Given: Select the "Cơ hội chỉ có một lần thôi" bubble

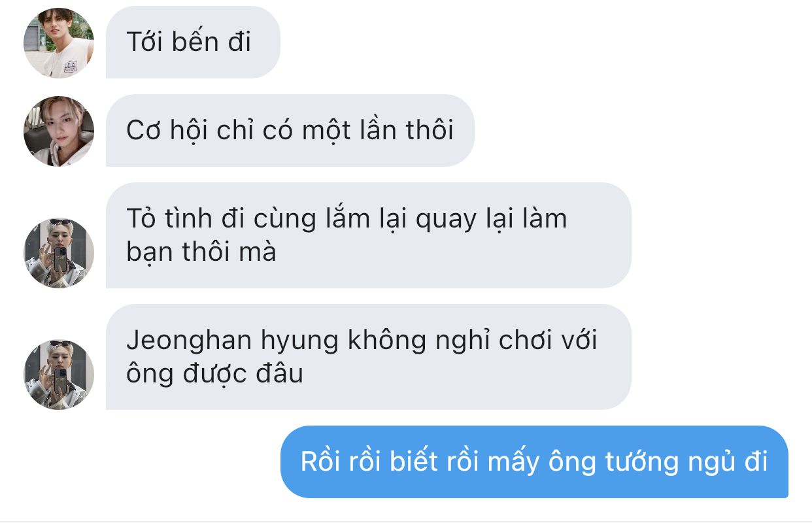Looking at the screenshot, I should [x=290, y=131].
